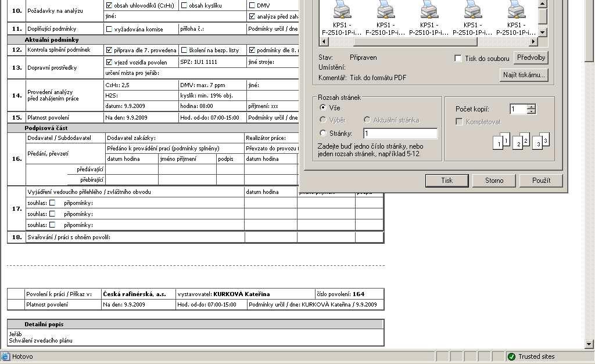
Task: Toggle the 'obsah uhlovodíků (CxHx)' checkbox
Action: click(x=109, y=5)
